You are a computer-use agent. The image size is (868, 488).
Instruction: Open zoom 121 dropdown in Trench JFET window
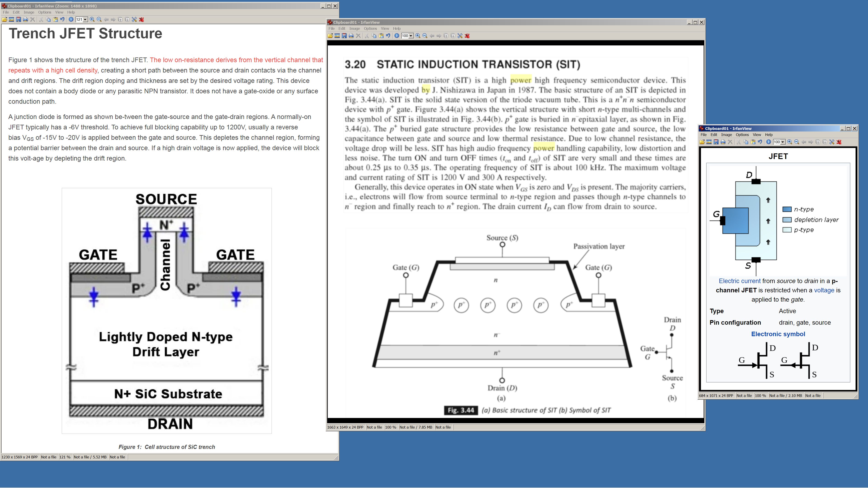[x=85, y=19]
